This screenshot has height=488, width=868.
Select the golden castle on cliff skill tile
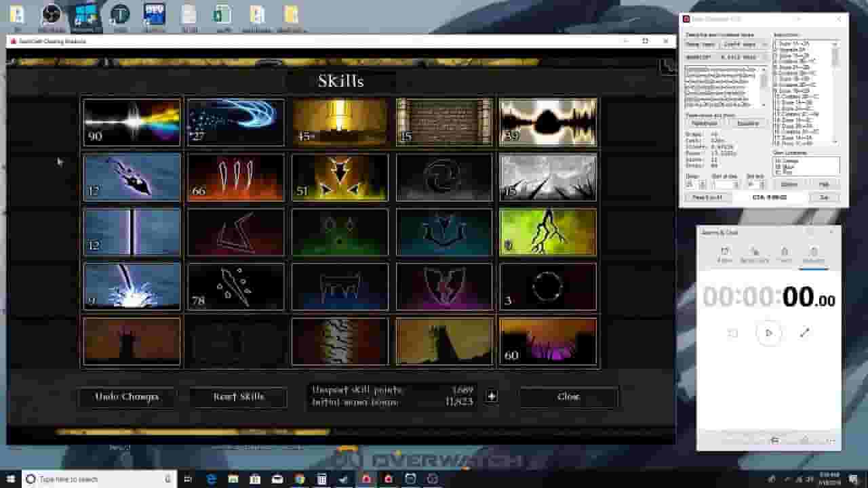[x=444, y=342]
